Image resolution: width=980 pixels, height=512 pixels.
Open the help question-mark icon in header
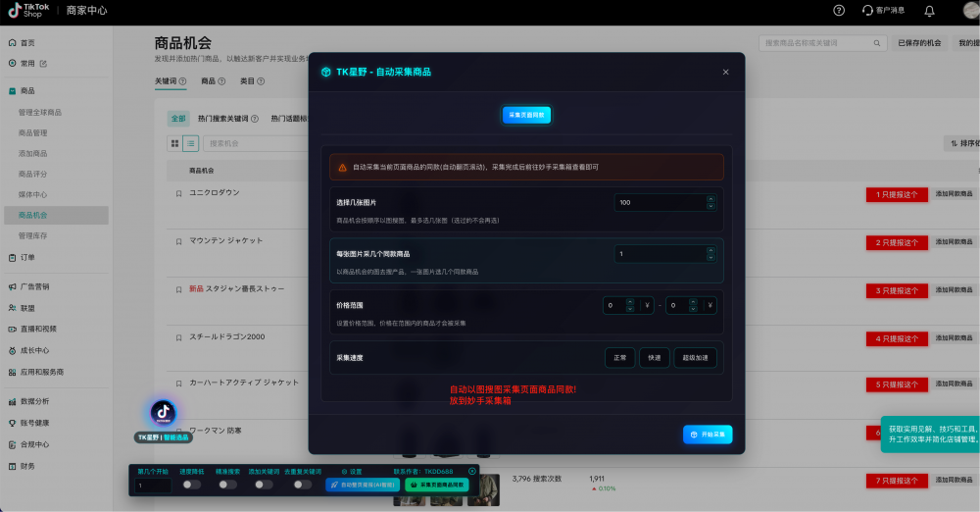pyautogui.click(x=839, y=10)
